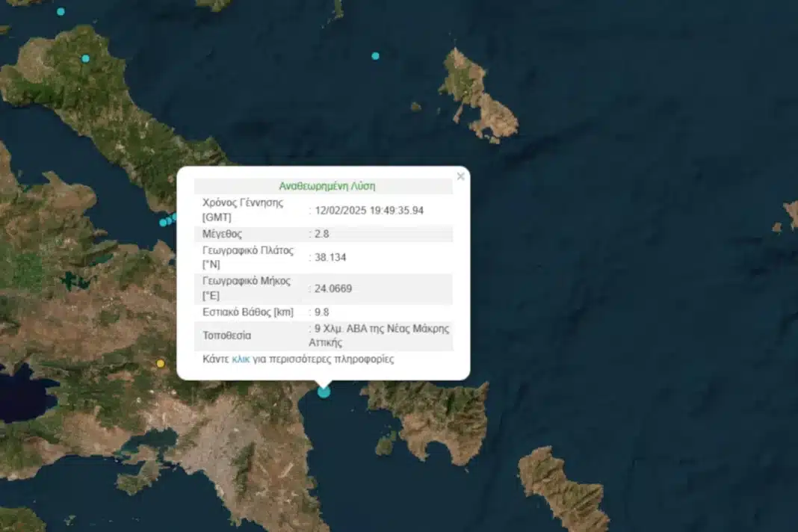
Task: Select the teal marker at the top-left edge
Action: click(x=61, y=11)
